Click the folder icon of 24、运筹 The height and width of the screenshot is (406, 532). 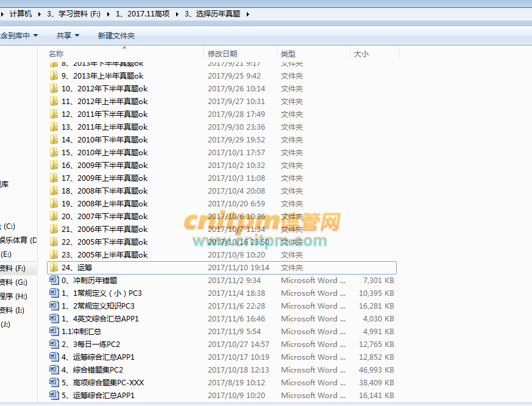coord(54,268)
